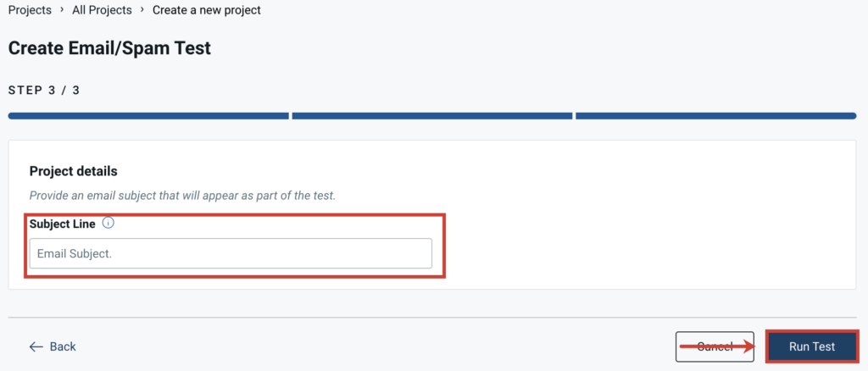Click the Subject Line label
This screenshot has height=371, width=868.
tap(62, 224)
